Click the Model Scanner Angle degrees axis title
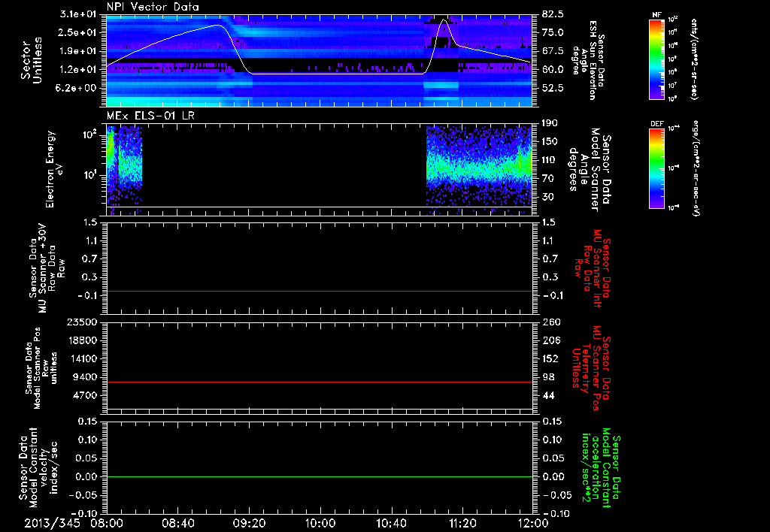The height and width of the screenshot is (532, 770). pos(590,170)
